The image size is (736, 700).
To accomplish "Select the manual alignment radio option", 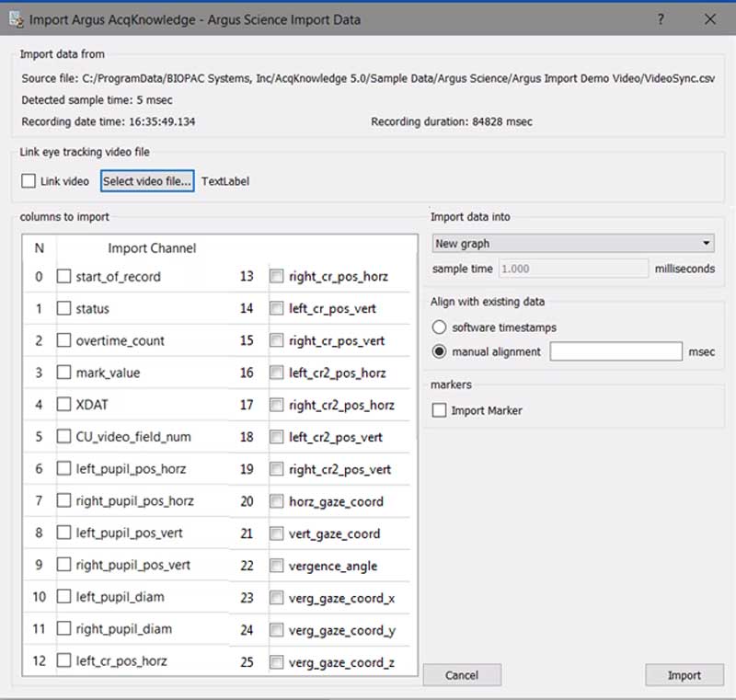I will point(439,351).
